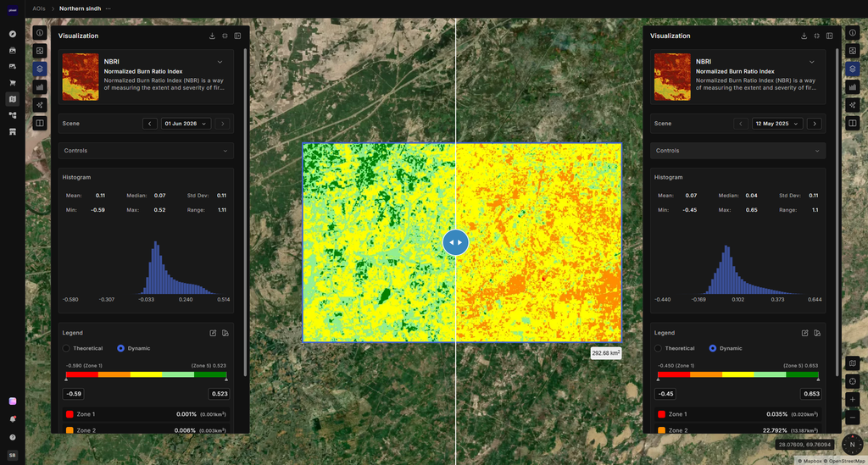Open the ellipsis menu next to Northern sindh
868x465 pixels.
(108, 8)
